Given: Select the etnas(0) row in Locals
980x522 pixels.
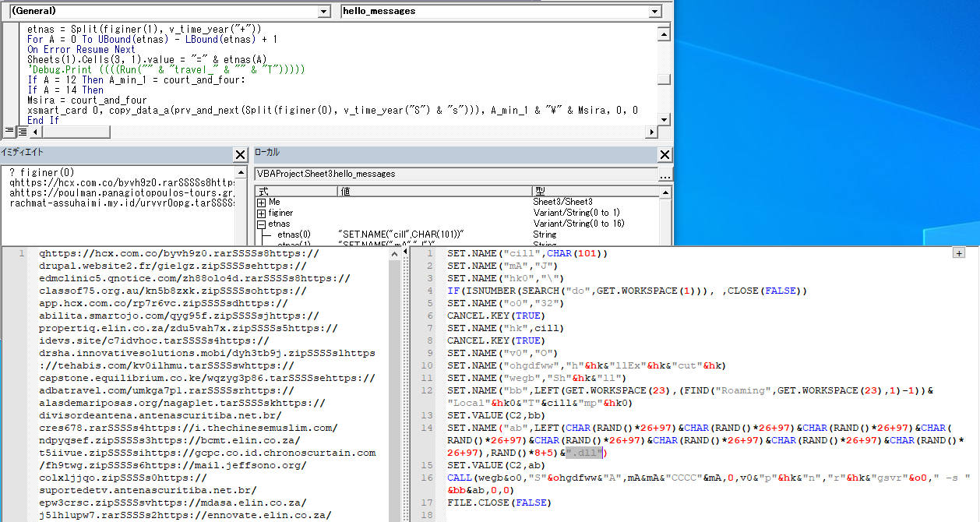Looking at the screenshot, I should pos(457,235).
